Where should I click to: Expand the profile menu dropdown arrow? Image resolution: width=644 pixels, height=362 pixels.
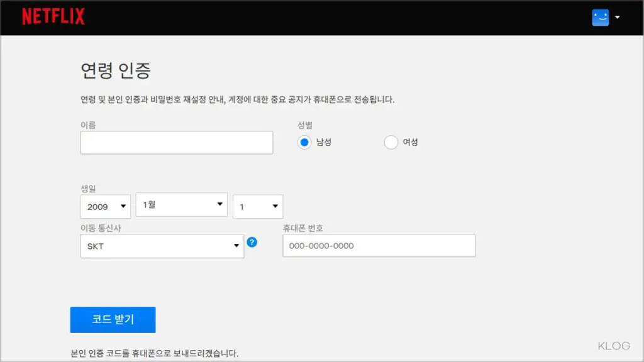(x=617, y=17)
